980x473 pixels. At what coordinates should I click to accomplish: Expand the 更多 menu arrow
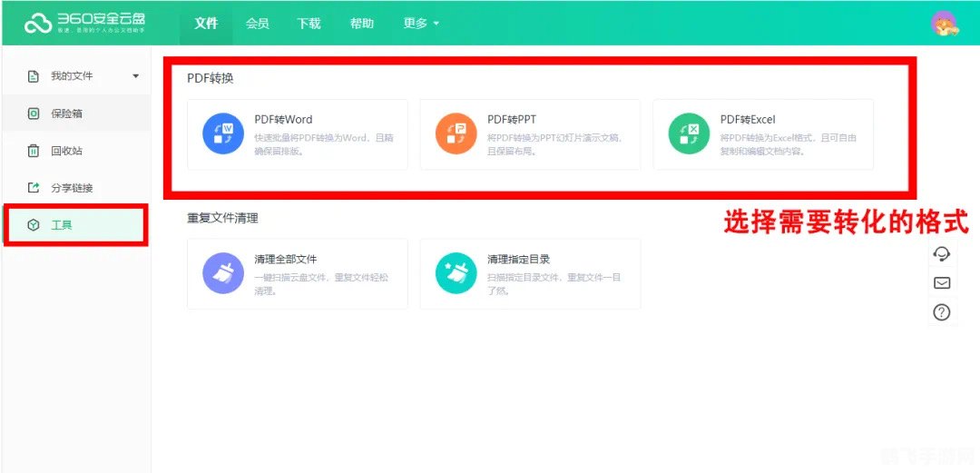[436, 24]
